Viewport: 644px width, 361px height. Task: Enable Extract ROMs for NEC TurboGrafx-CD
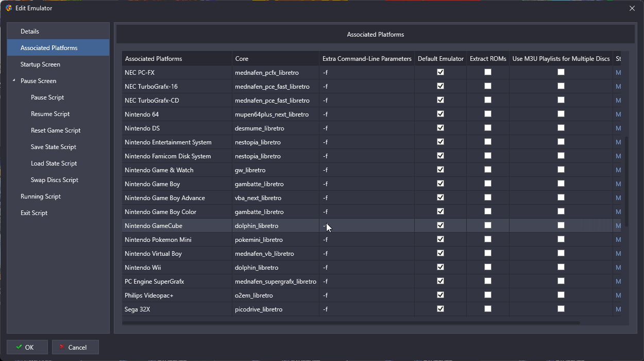488,100
